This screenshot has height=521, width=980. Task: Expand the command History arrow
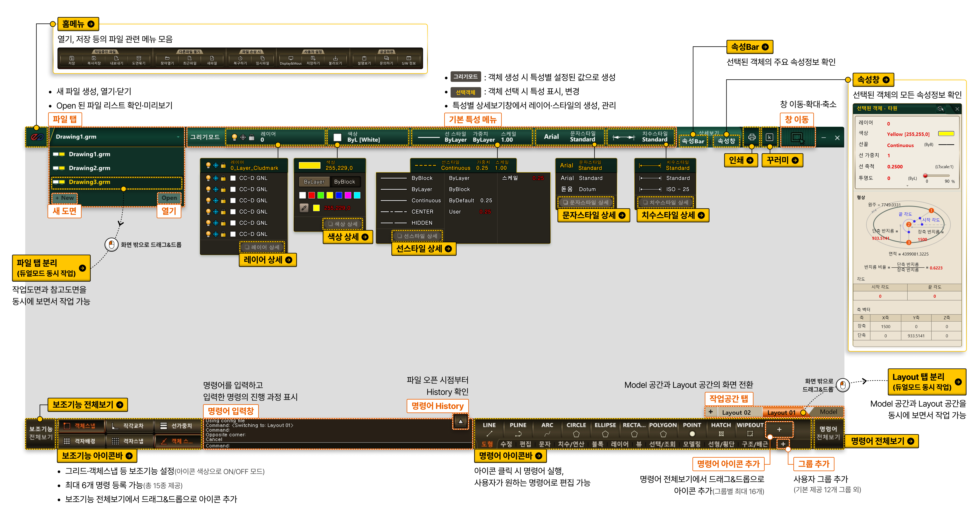tap(460, 421)
